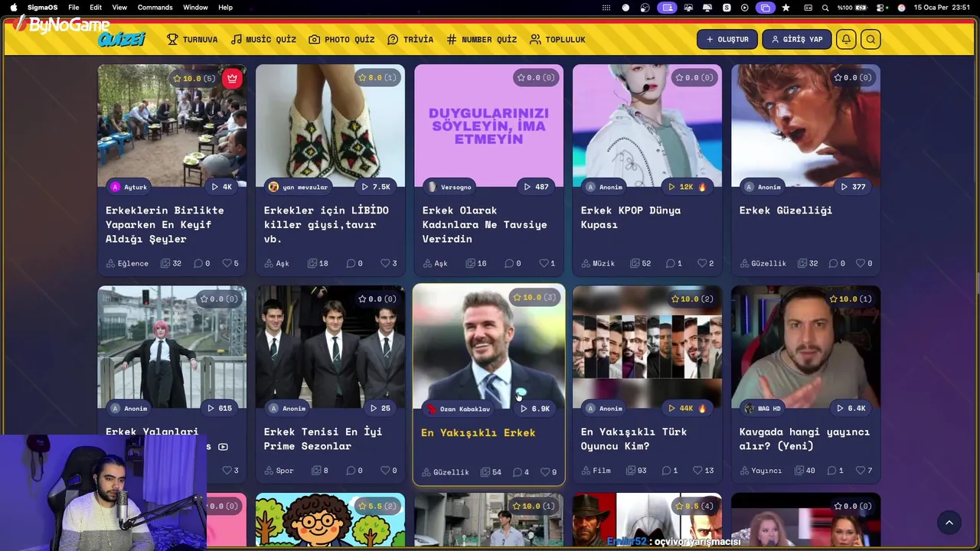
Task: Open the notifications bell icon
Action: pyautogui.click(x=846, y=39)
